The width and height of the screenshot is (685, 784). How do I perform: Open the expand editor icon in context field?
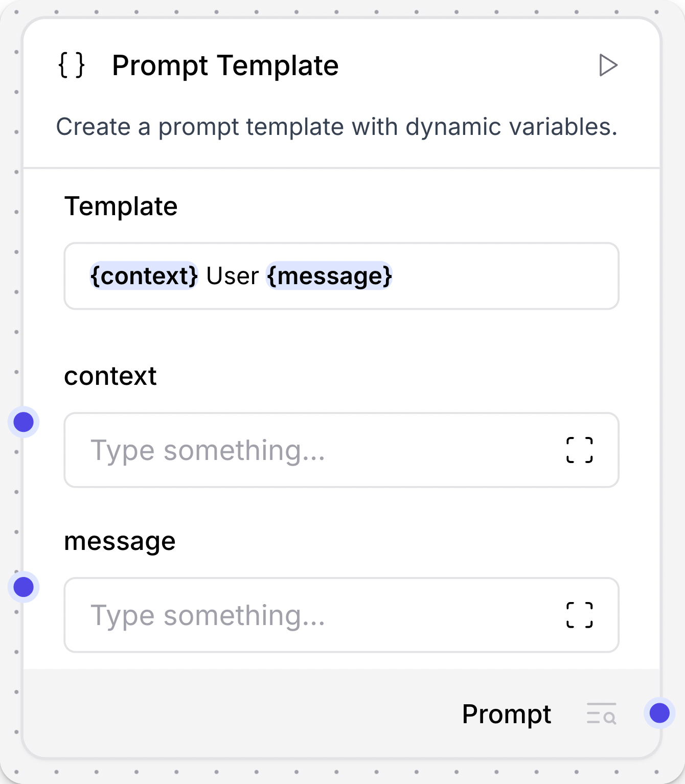580,450
